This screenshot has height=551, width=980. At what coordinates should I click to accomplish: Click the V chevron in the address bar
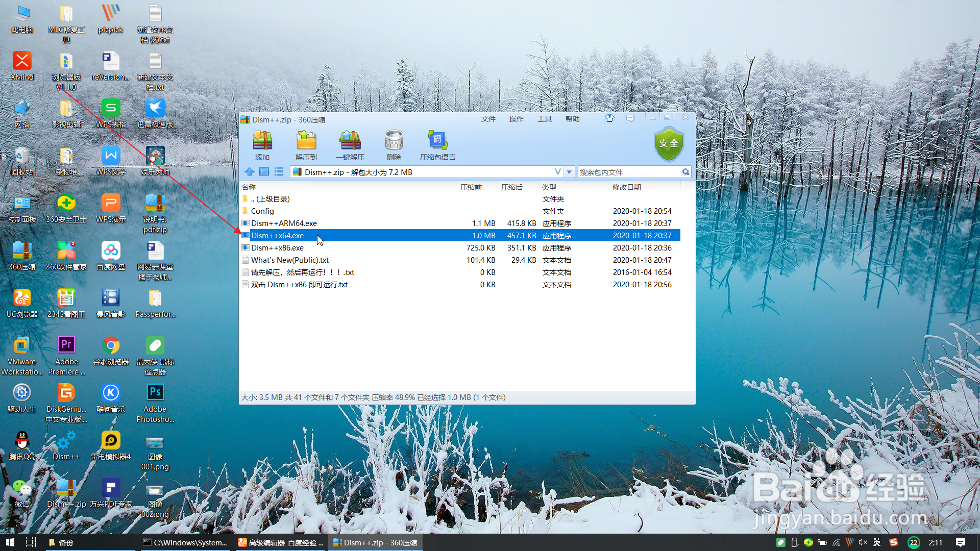point(557,172)
